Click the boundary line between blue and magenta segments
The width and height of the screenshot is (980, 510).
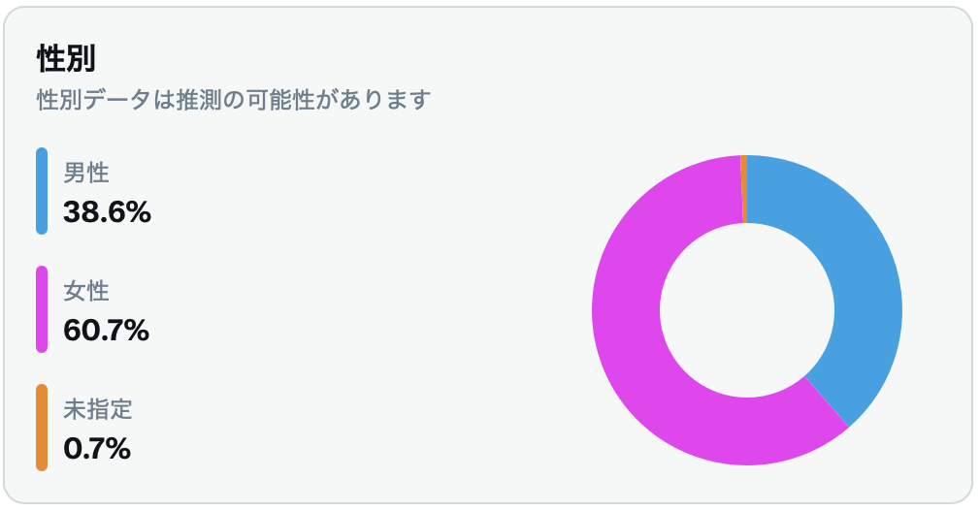(827, 402)
